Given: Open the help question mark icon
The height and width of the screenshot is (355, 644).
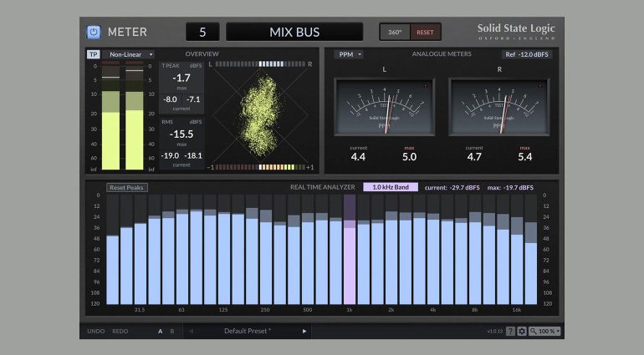Looking at the screenshot, I should pyautogui.click(x=510, y=332).
